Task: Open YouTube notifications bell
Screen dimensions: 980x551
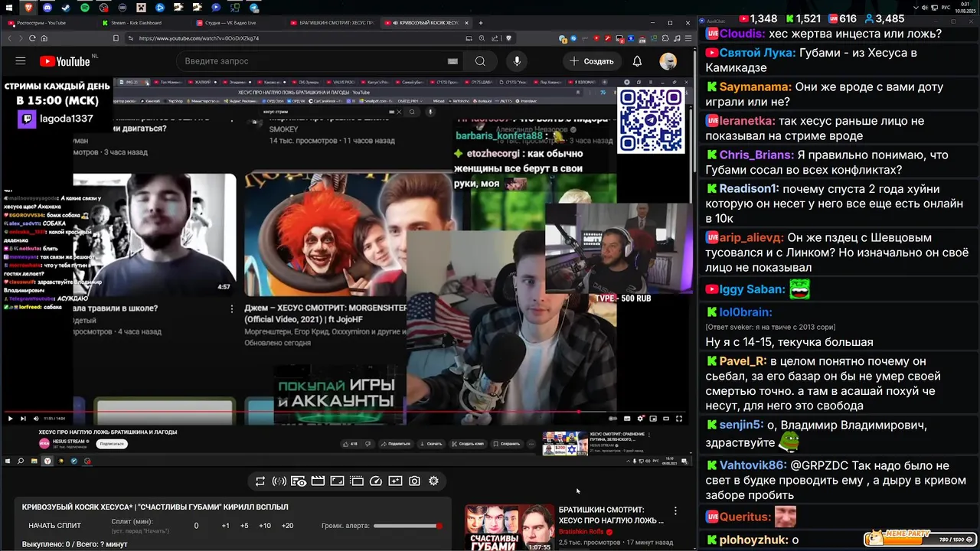Action: coord(637,61)
